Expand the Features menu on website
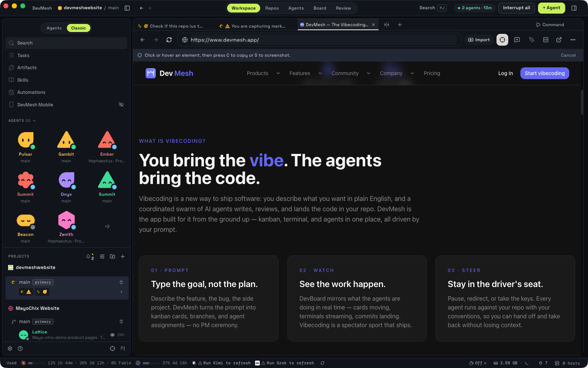Image resolution: width=588 pixels, height=368 pixels. coord(305,73)
